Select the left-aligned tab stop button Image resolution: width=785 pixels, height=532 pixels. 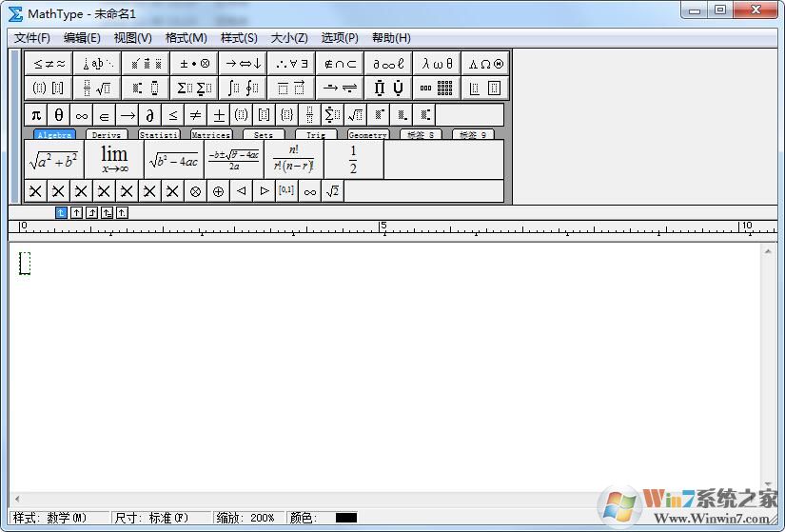(x=62, y=213)
